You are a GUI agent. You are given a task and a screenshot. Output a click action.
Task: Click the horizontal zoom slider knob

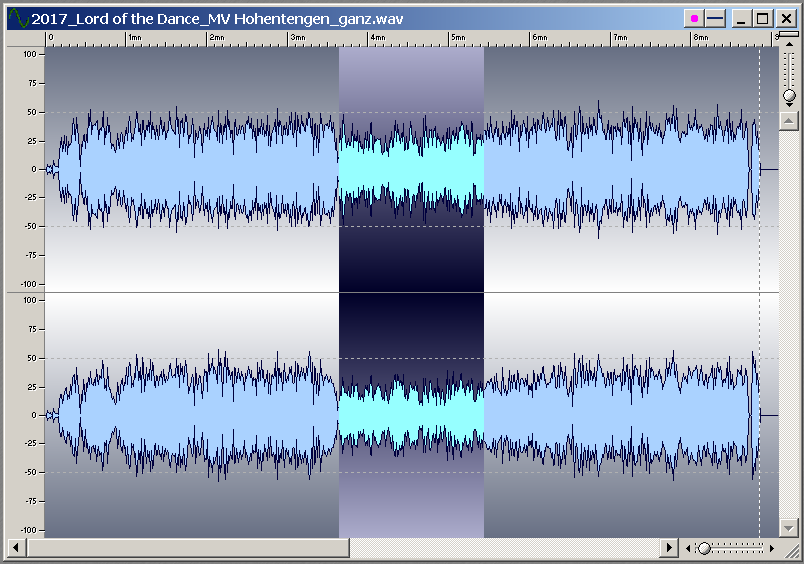(705, 549)
